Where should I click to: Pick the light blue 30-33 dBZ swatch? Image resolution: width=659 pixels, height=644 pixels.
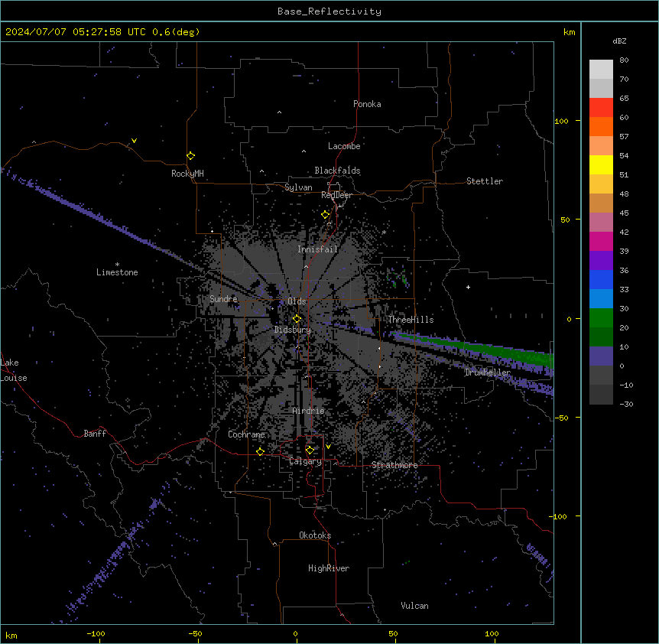(x=601, y=299)
